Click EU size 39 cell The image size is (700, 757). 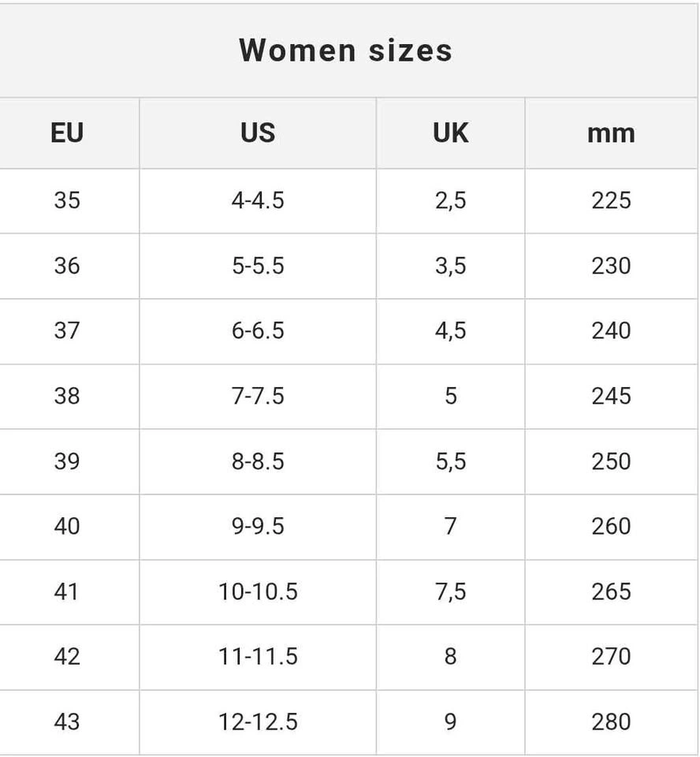pyautogui.click(x=67, y=461)
